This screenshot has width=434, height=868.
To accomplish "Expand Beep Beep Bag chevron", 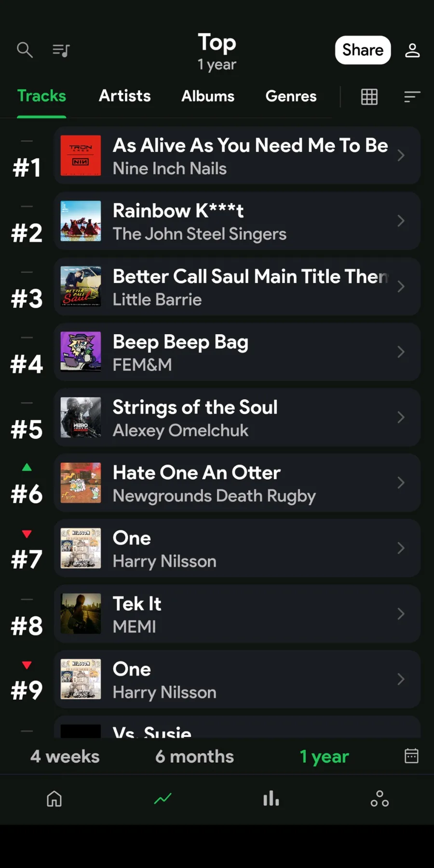I will point(401,352).
